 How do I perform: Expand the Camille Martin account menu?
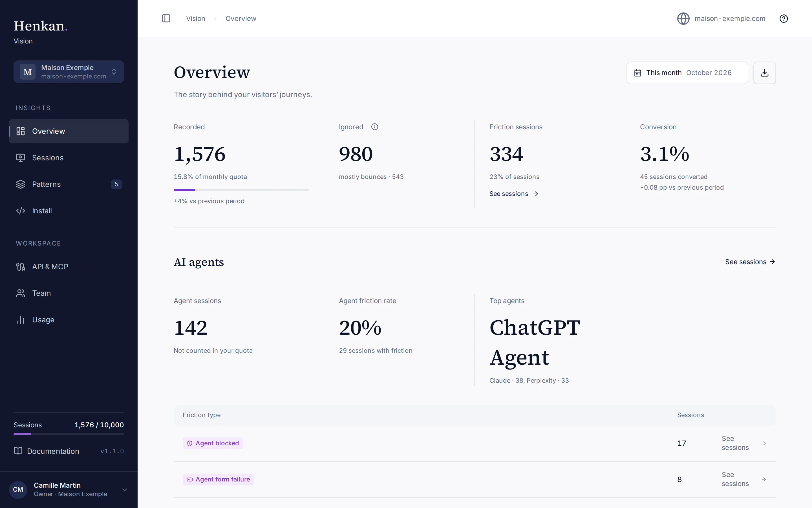click(x=69, y=490)
